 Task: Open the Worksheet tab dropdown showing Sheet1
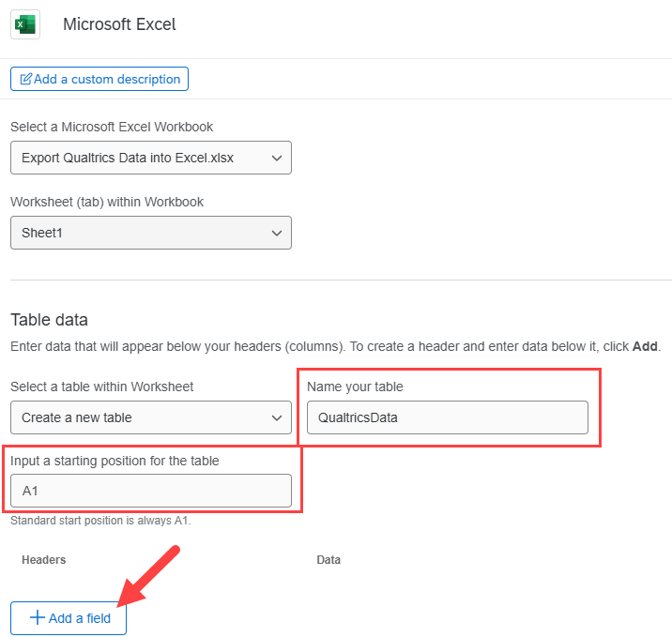(x=151, y=233)
